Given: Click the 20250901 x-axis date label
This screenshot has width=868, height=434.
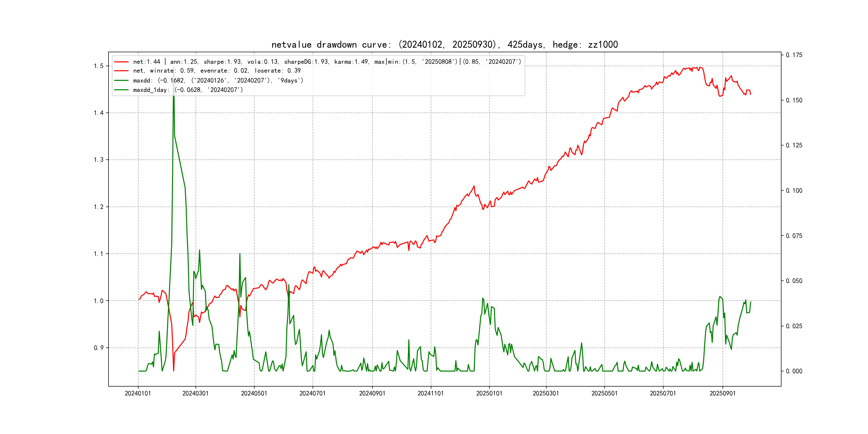Looking at the screenshot, I should (723, 393).
